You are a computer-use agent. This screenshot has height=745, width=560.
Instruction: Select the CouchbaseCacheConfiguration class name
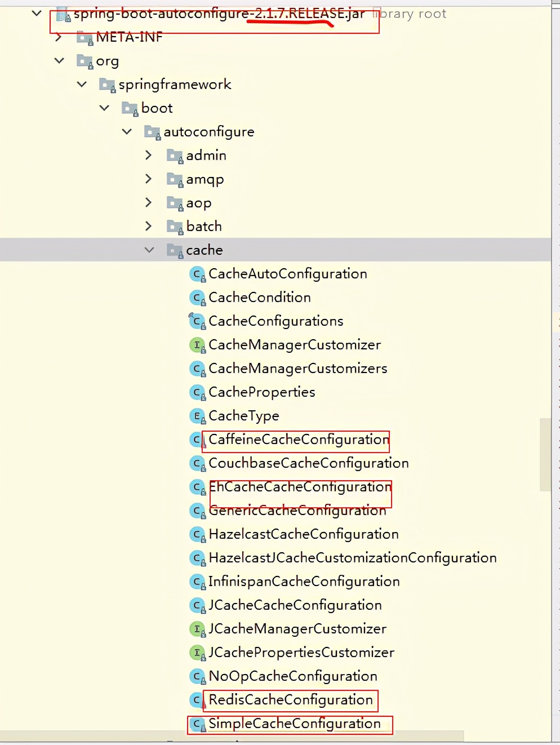click(x=309, y=464)
